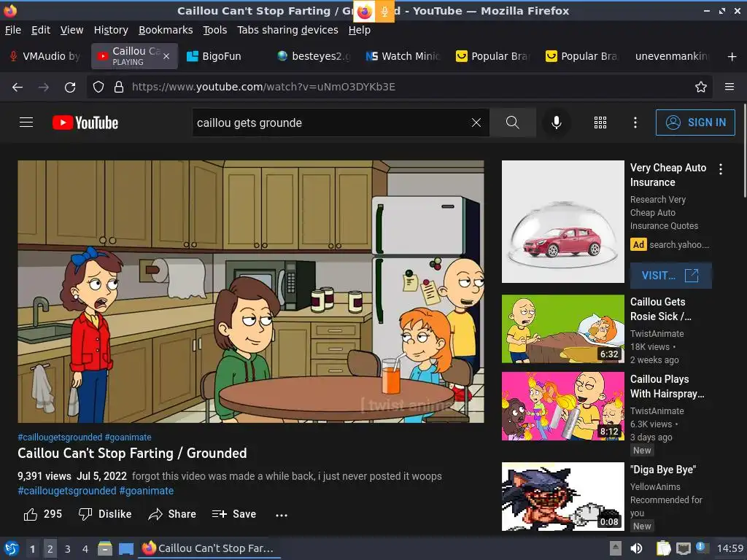This screenshot has width=747, height=560.
Task: Open the Help menu
Action: [x=359, y=30]
